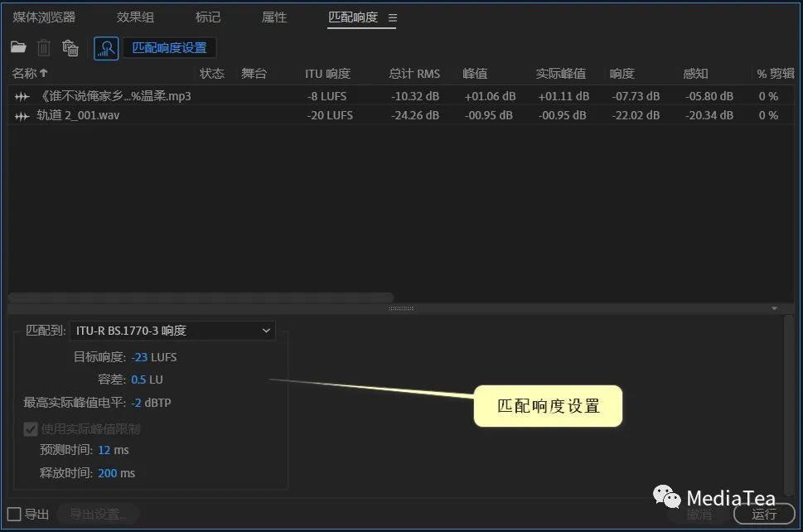Sort by the 总计 RMS column header
This screenshot has height=532, width=803.
coord(414,74)
